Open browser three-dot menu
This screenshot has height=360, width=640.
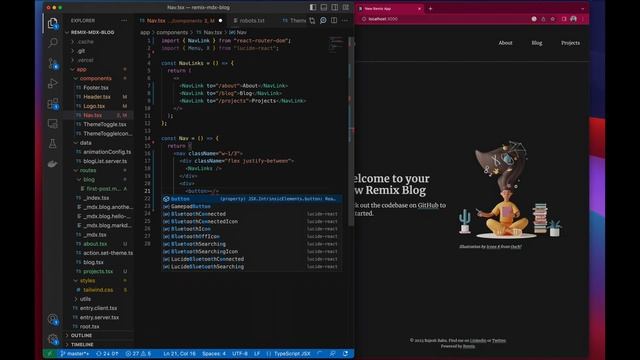point(583,19)
